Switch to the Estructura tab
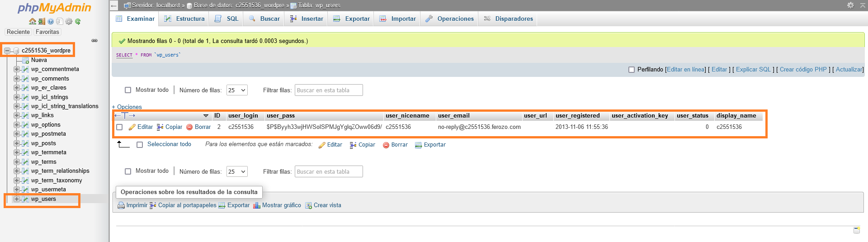Screen dimensions: 868x242 184,19
